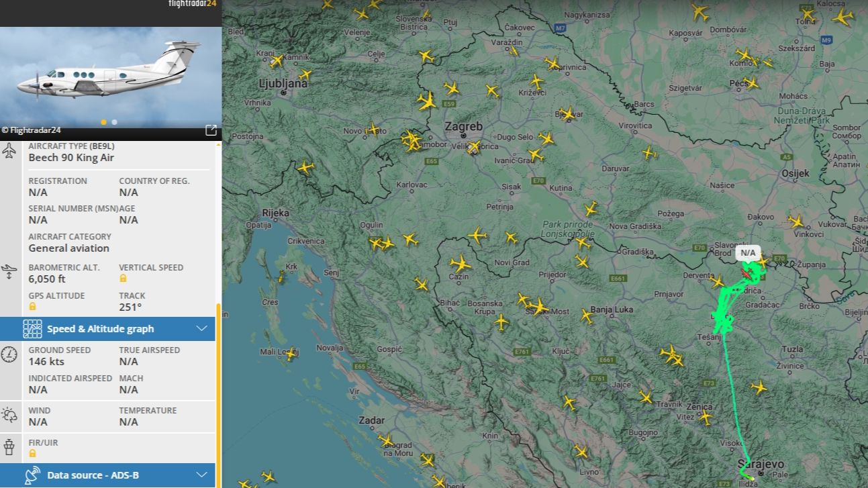Collapse the Speed & Altitude graph section
868x488 pixels.
(201, 328)
